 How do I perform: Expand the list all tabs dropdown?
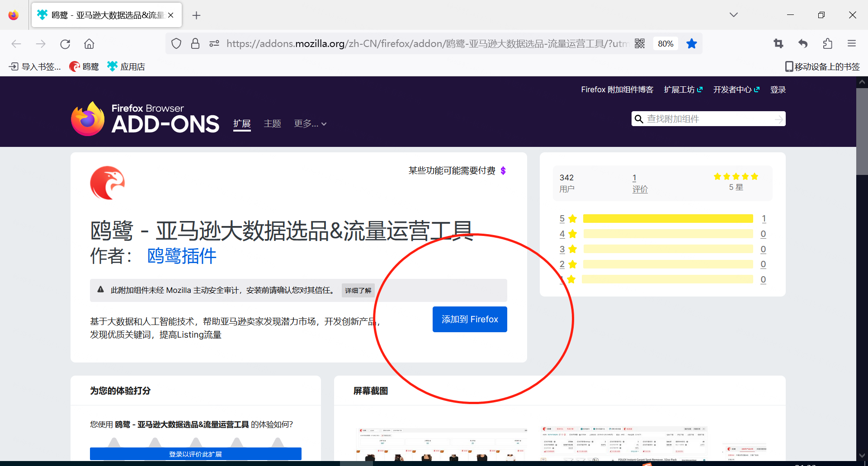pyautogui.click(x=734, y=15)
